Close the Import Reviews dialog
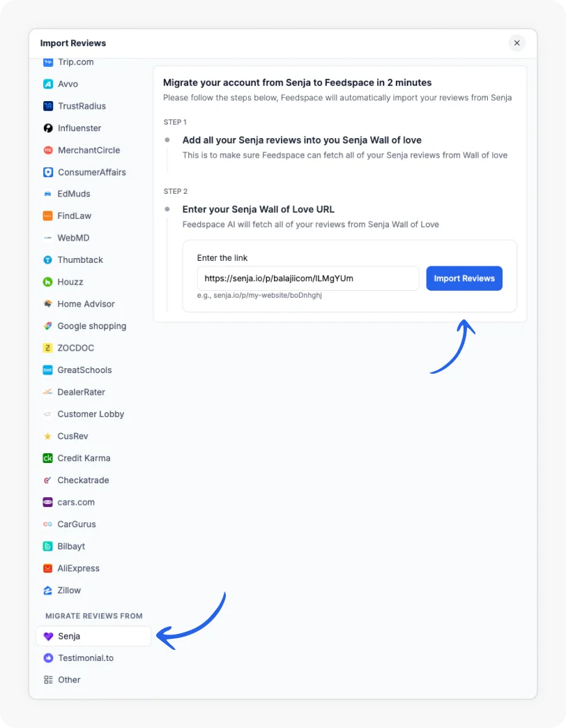Image resolution: width=566 pixels, height=728 pixels. (517, 43)
